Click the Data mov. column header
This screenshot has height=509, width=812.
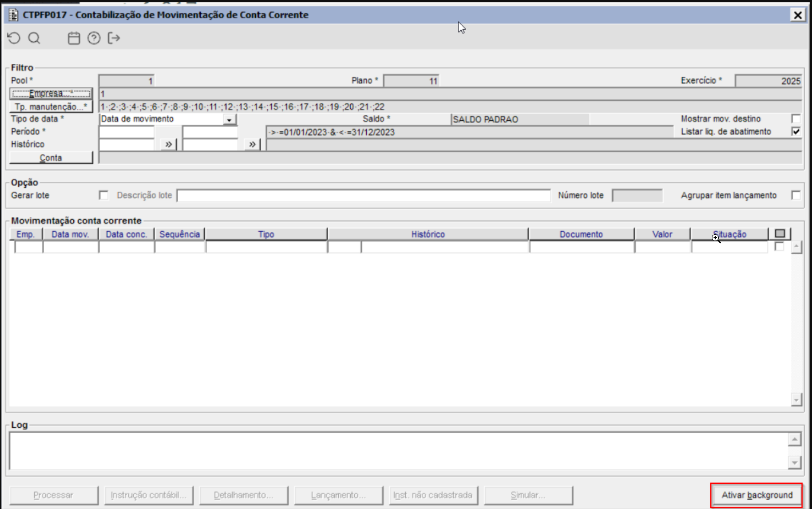[70, 234]
